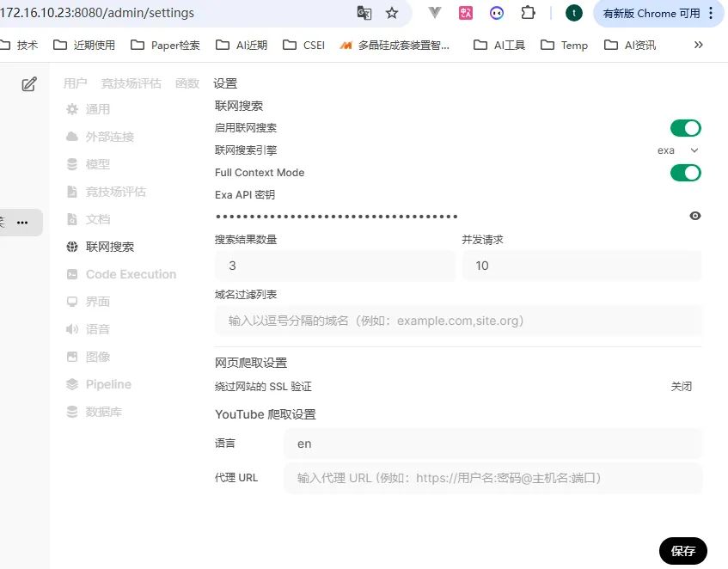728x569 pixels.
Task: Click the 保存 button
Action: (683, 551)
